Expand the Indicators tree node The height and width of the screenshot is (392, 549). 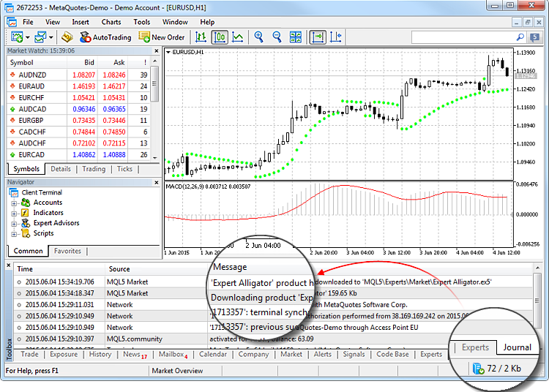click(x=14, y=214)
